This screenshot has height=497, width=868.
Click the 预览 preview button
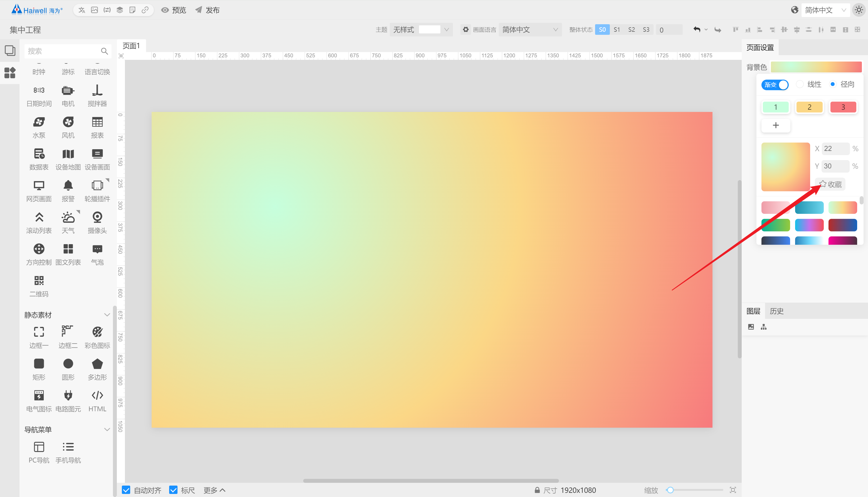pos(174,10)
